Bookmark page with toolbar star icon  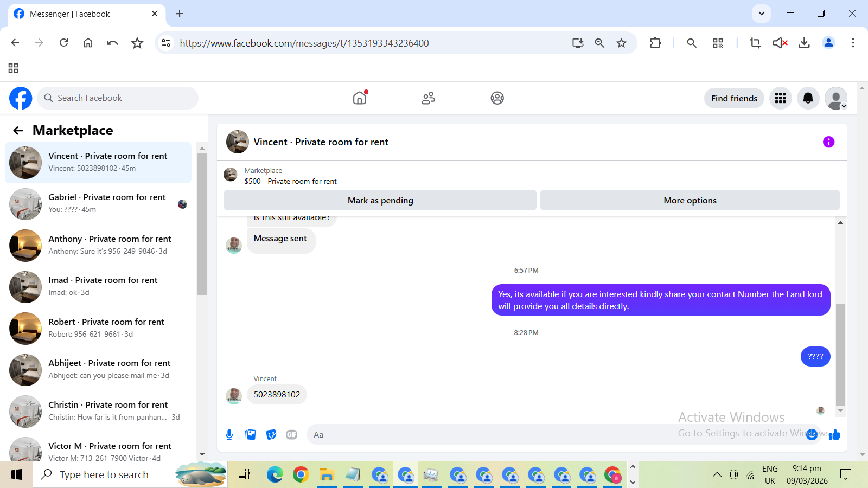(137, 43)
